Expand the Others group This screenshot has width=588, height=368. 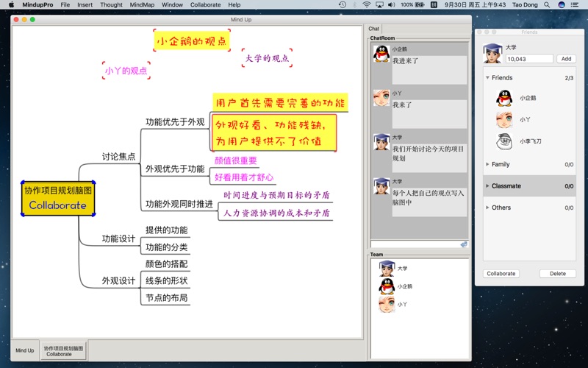pos(487,208)
